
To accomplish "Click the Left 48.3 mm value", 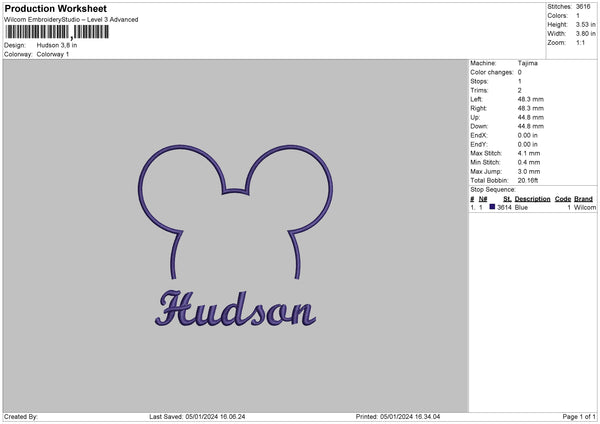I will (531, 99).
